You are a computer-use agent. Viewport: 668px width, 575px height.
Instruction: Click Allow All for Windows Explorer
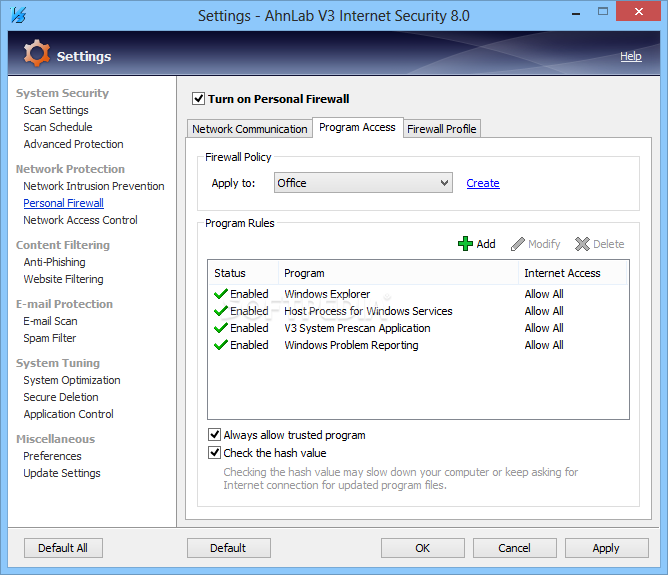click(x=544, y=294)
